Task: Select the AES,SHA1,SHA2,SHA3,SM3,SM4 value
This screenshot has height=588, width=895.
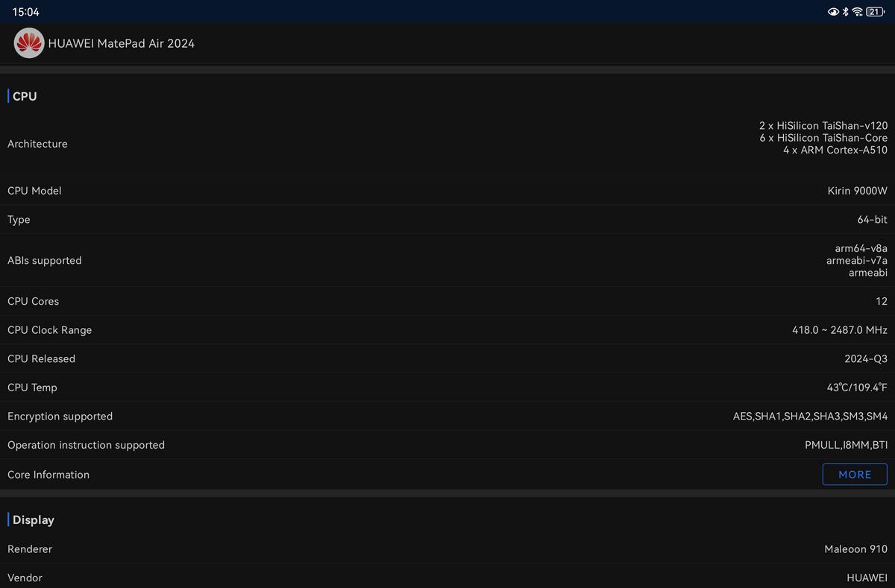Action: click(x=811, y=417)
